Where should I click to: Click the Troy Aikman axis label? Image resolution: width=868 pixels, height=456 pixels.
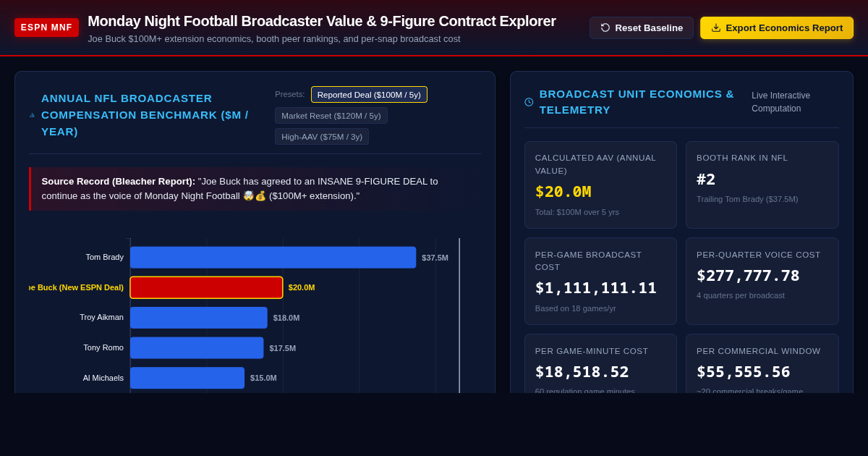click(x=102, y=317)
